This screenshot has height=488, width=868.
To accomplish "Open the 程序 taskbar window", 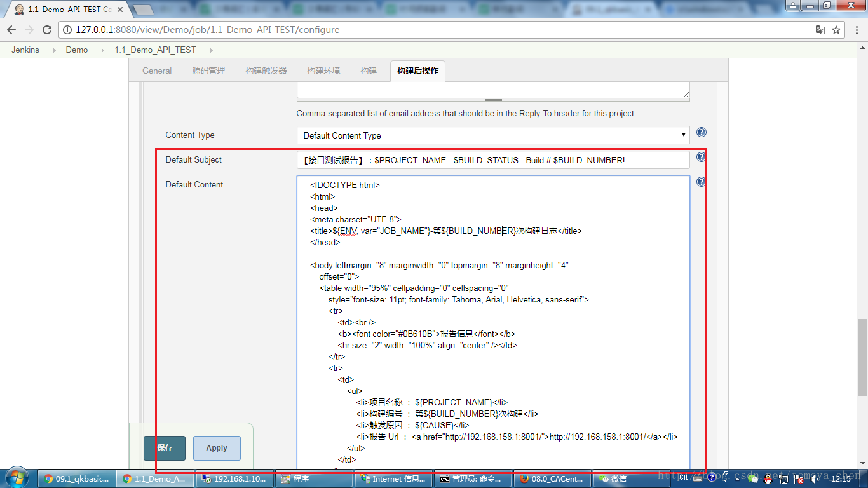I will [313, 479].
